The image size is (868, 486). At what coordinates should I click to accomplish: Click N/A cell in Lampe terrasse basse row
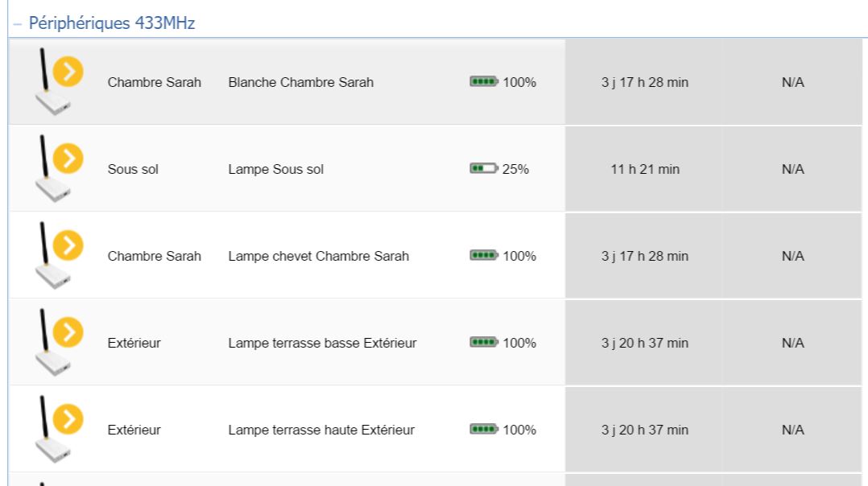pyautogui.click(x=792, y=343)
